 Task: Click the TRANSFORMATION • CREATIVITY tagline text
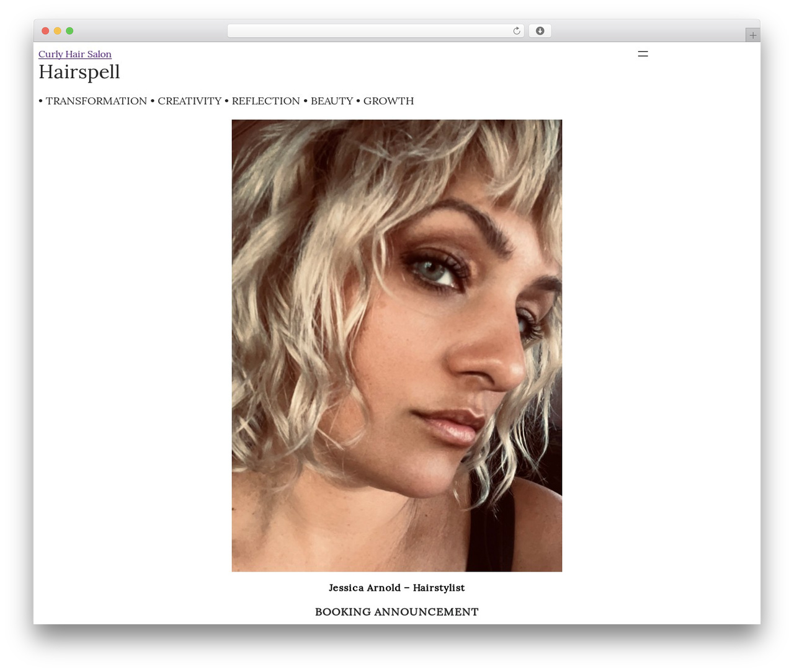coord(226,101)
